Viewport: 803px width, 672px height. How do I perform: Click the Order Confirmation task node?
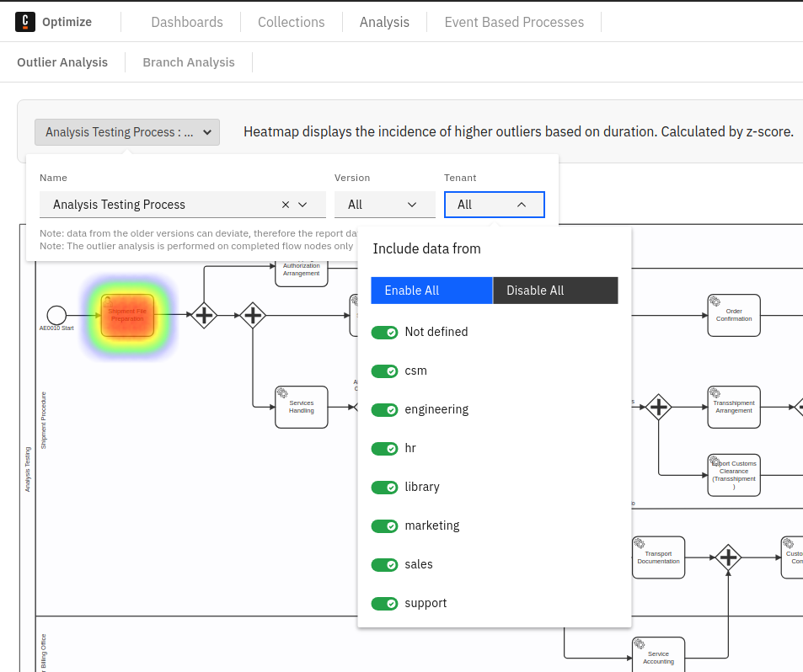[x=734, y=315]
